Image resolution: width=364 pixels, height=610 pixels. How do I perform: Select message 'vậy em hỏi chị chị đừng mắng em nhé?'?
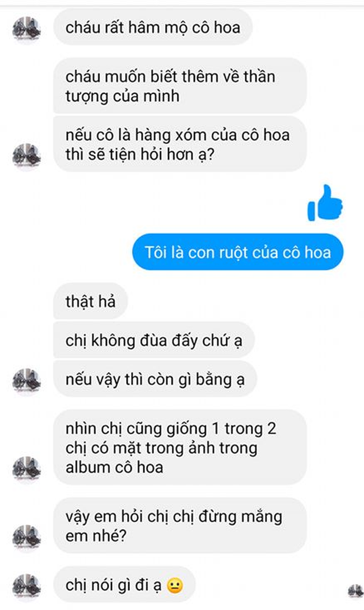(x=180, y=526)
